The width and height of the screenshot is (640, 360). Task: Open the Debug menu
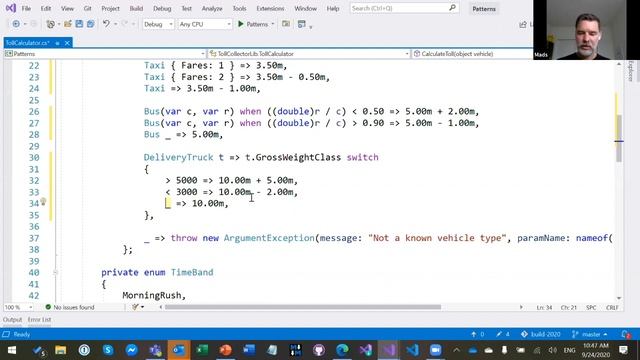[x=162, y=8]
